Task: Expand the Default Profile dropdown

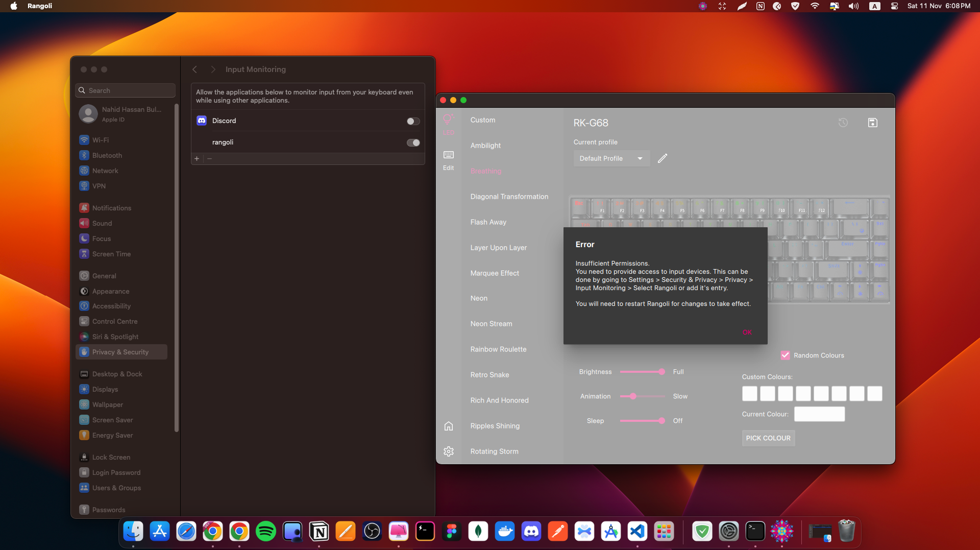Action: point(611,158)
